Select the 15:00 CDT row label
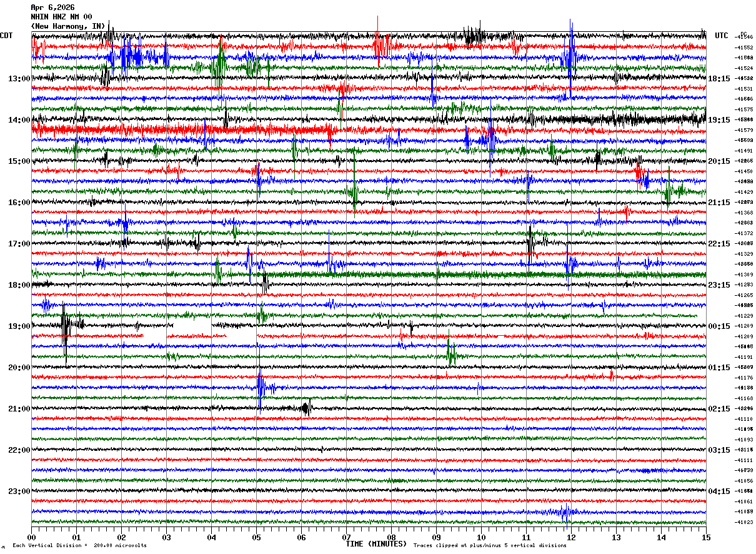Screen dimensions: 756x554 tap(19, 161)
